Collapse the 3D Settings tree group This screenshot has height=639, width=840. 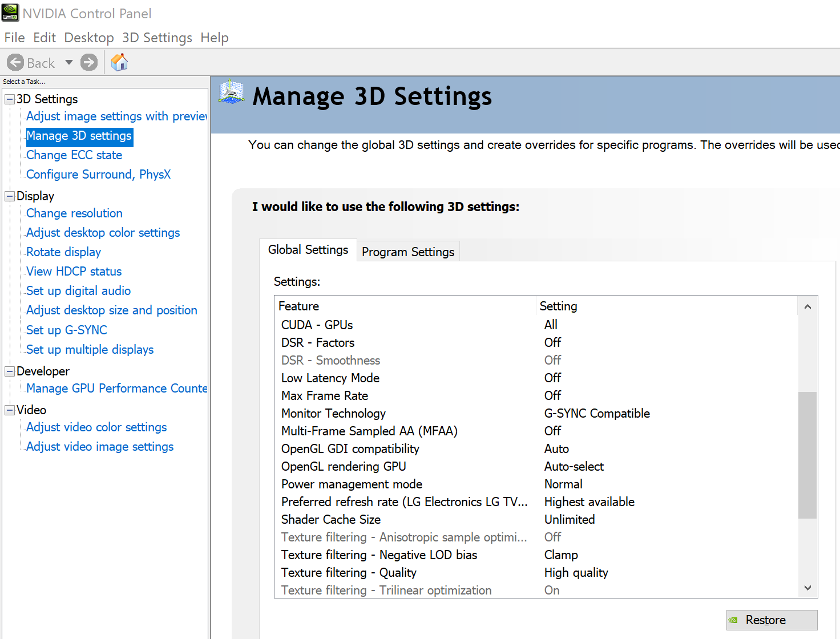tap(10, 99)
